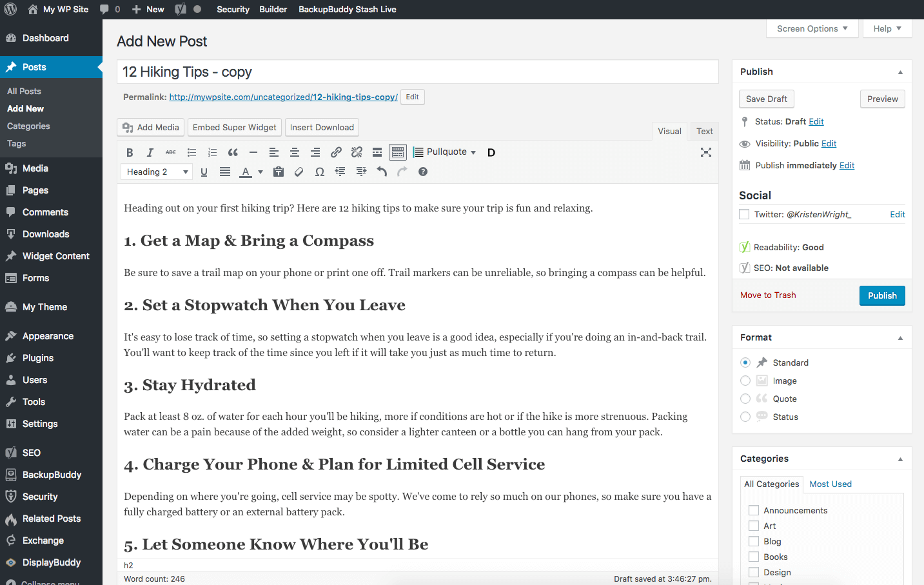This screenshot has height=585, width=924.
Task: Switch to the Text editor tab
Action: 704,131
